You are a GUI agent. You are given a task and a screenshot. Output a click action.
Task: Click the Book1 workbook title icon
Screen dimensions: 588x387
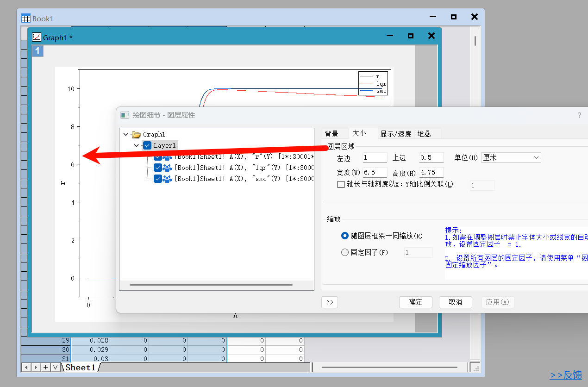coord(26,19)
